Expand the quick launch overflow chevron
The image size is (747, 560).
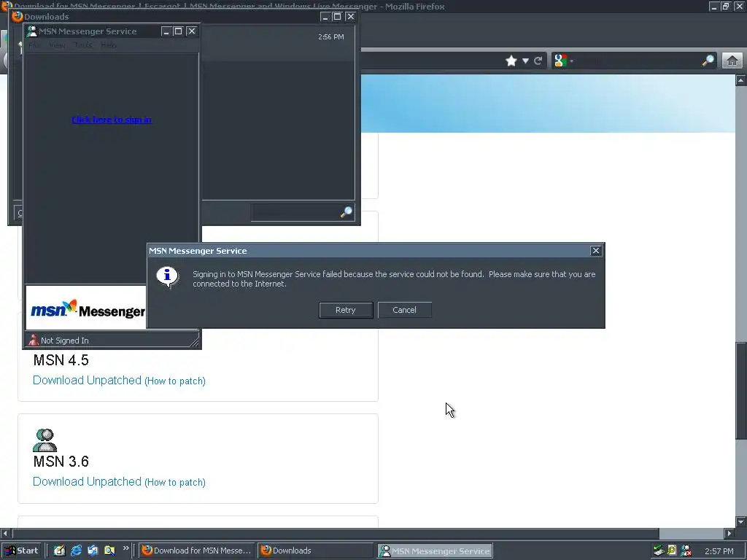(x=125, y=548)
